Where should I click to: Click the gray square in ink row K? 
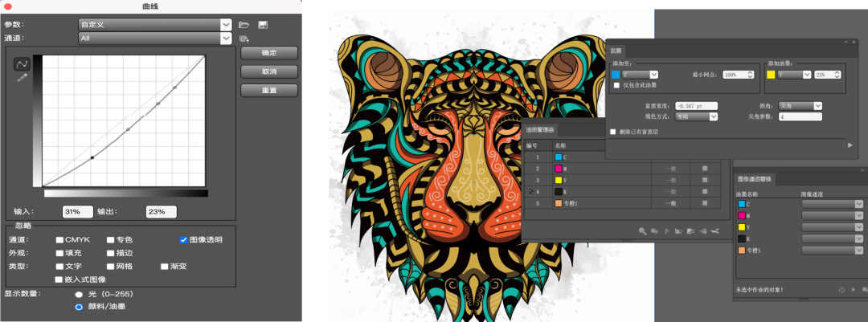pos(705,191)
